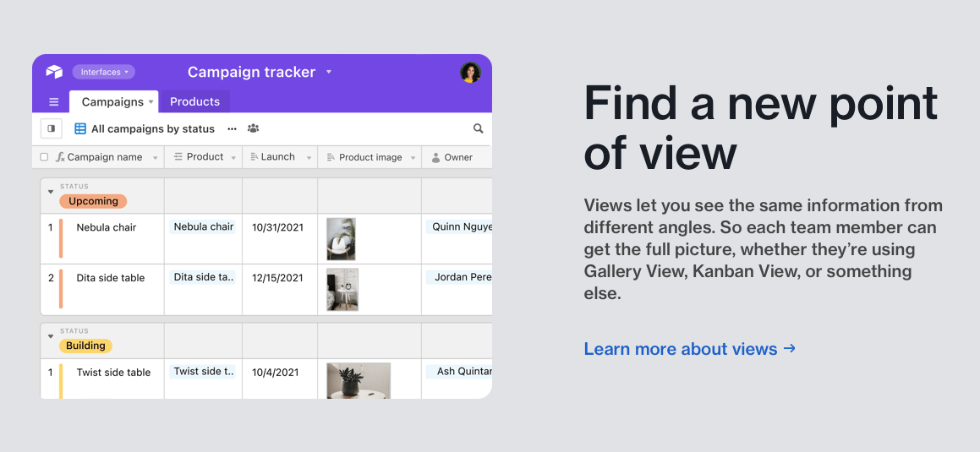The width and height of the screenshot is (980, 452).
Task: Open the Dita side table image thumbnail
Action: (x=342, y=290)
